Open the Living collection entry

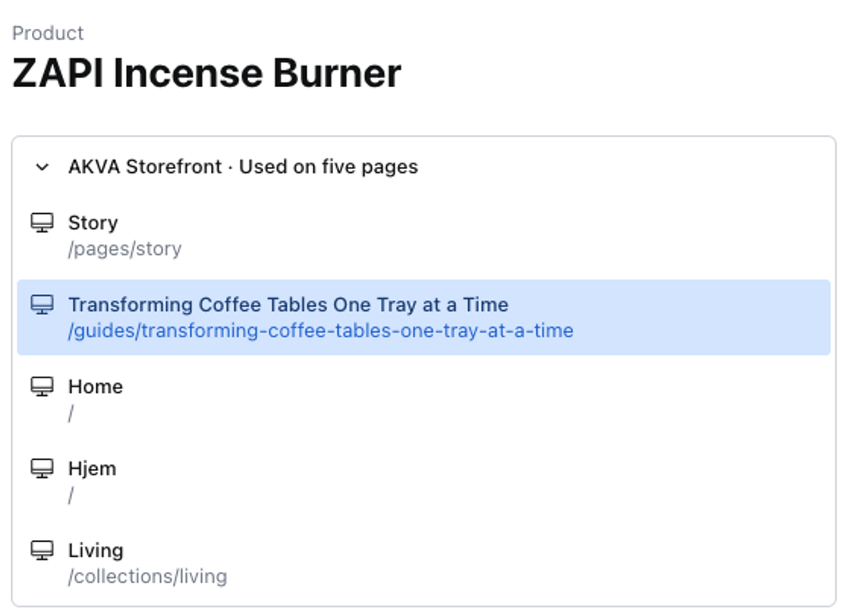click(96, 551)
